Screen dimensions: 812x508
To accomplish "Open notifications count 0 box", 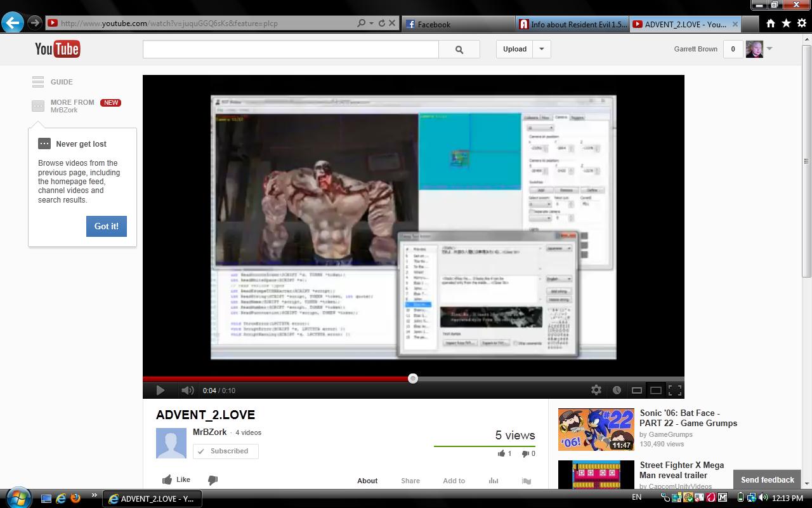I will click(x=733, y=49).
